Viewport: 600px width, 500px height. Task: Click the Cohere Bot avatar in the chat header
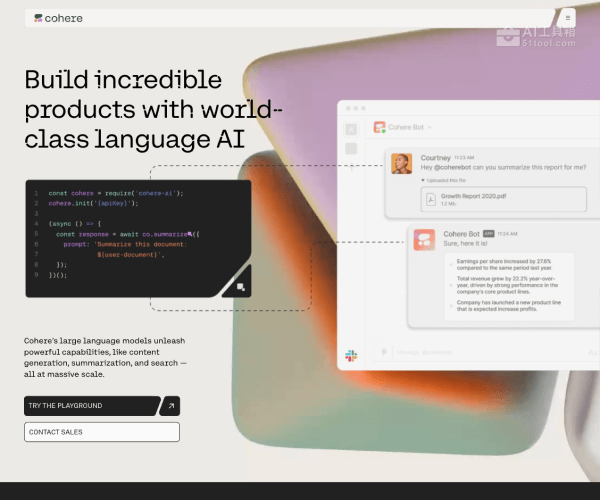coord(379,128)
